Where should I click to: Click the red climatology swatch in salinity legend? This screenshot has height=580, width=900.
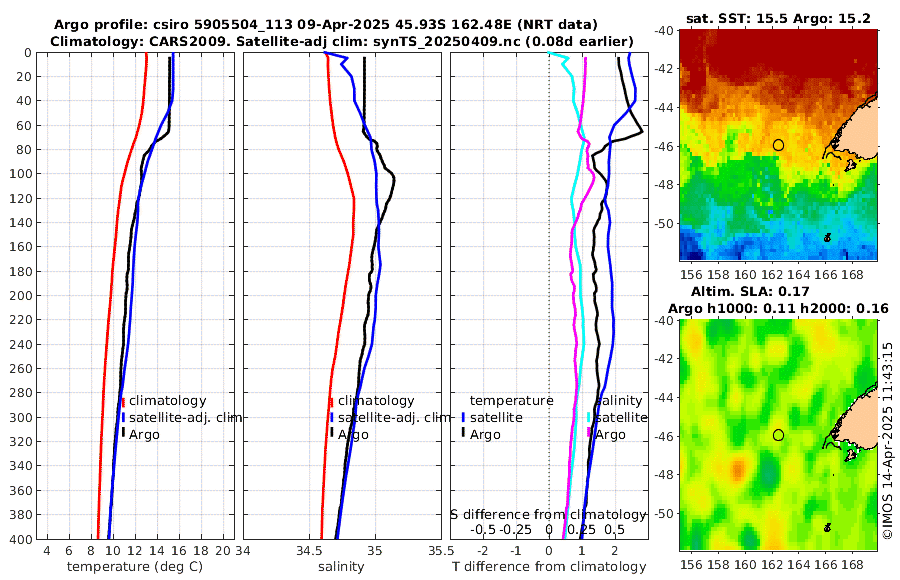coord(331,402)
